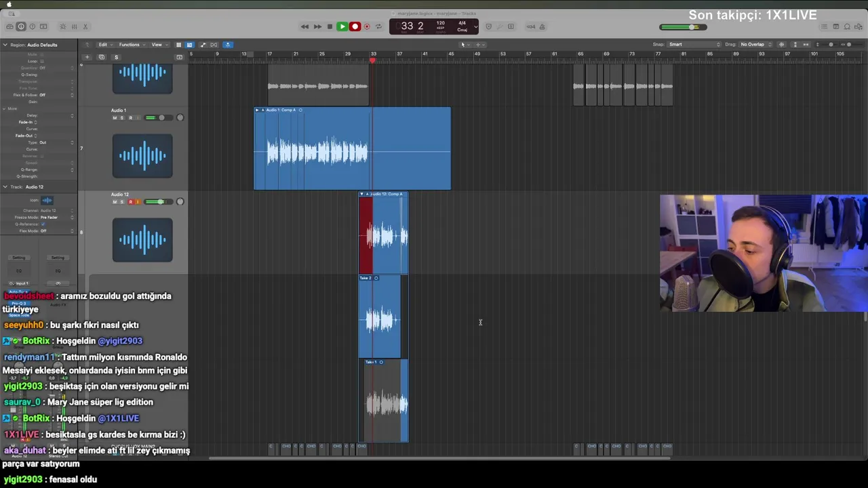
Task: Open the Note Pads button
Action: pyautogui.click(x=836, y=26)
